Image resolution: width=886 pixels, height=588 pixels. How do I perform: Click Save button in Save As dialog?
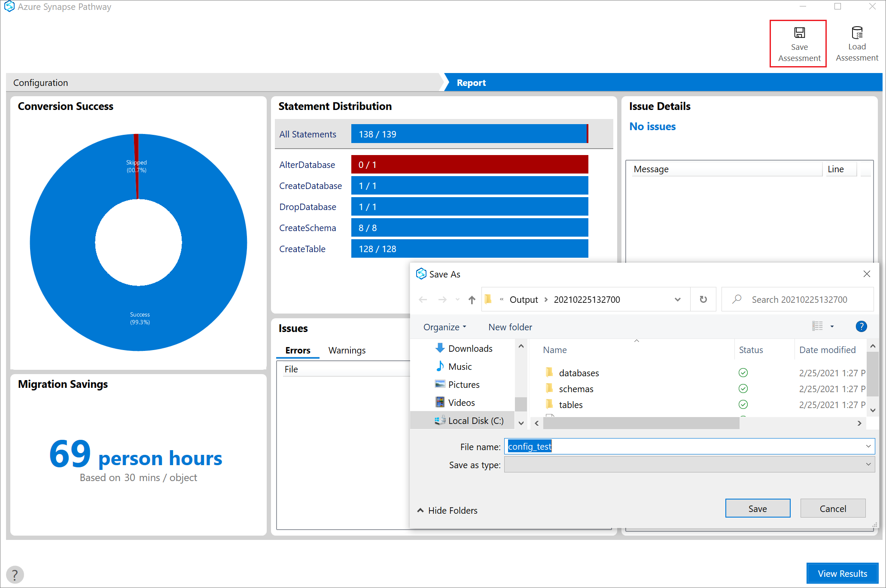click(x=758, y=507)
